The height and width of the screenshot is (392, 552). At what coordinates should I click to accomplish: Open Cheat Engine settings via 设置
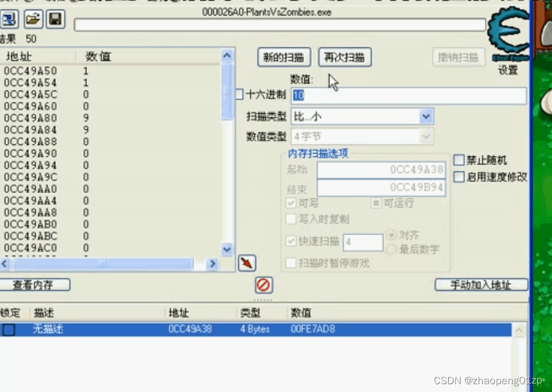pyautogui.click(x=507, y=70)
